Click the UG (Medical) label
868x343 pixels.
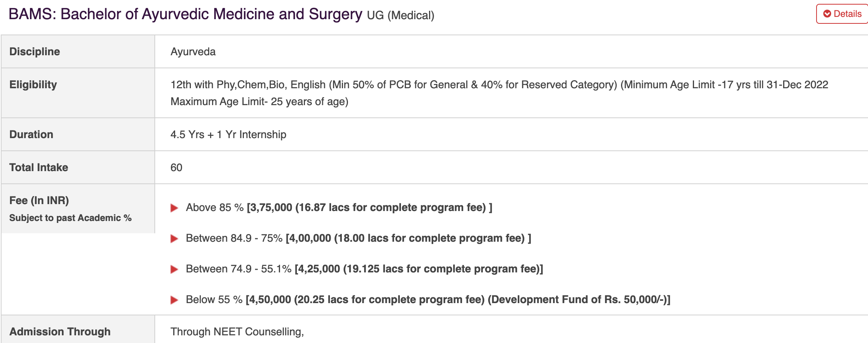tap(401, 15)
